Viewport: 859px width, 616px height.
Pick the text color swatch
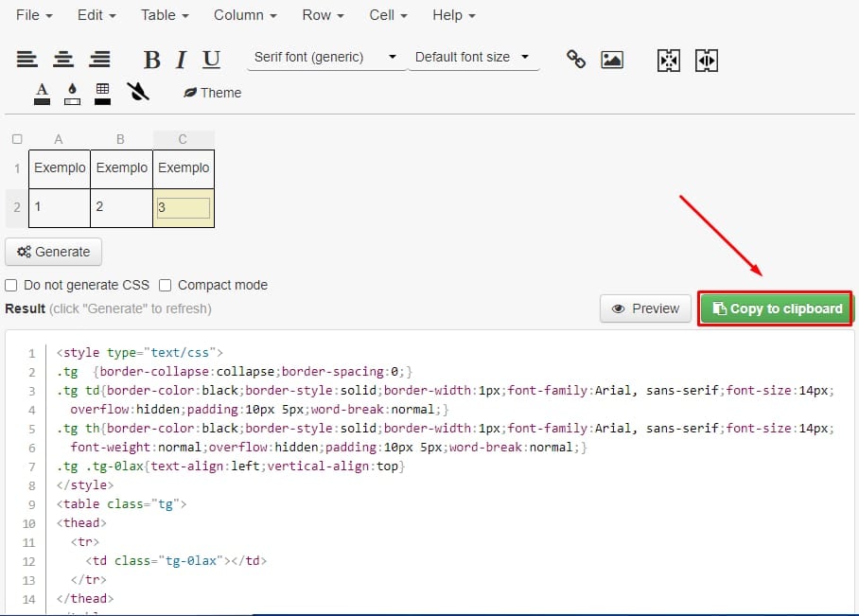42,92
